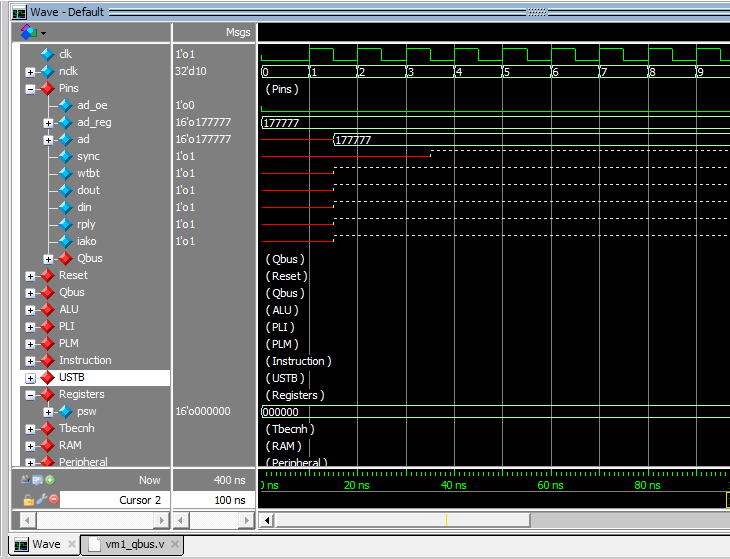This screenshot has width=730, height=559.
Task: Expand the ad_reg bus signal
Action: coord(49,123)
